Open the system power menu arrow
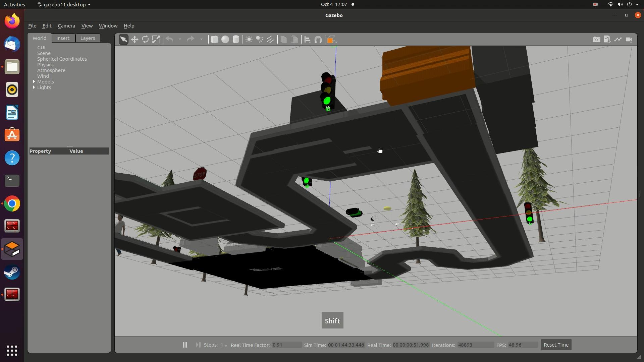 click(x=637, y=5)
